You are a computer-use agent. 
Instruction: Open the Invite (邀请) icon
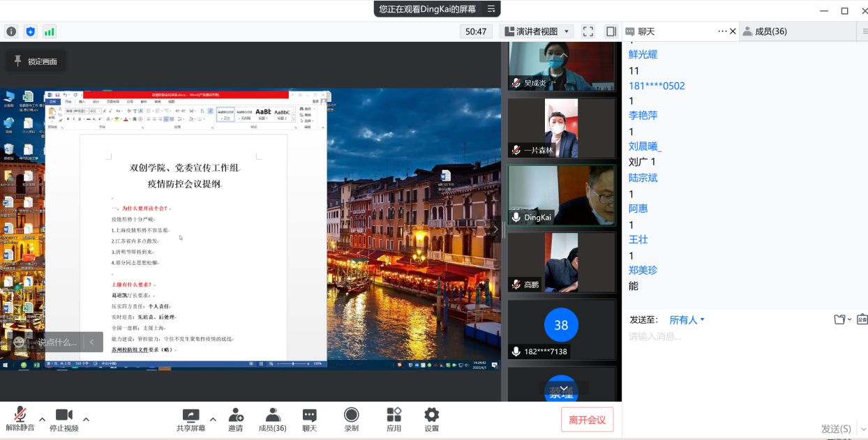coord(236,420)
